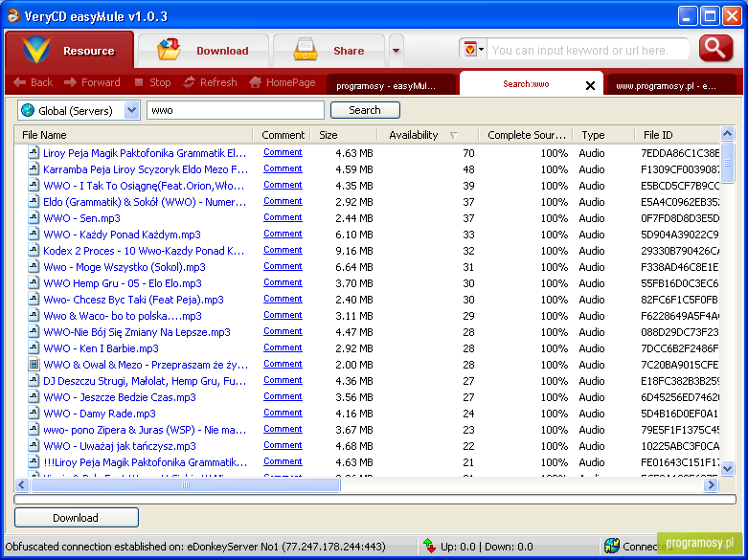This screenshot has width=748, height=560.
Task: Click audio icon of Karramba Peja Liroy row
Action: [34, 168]
